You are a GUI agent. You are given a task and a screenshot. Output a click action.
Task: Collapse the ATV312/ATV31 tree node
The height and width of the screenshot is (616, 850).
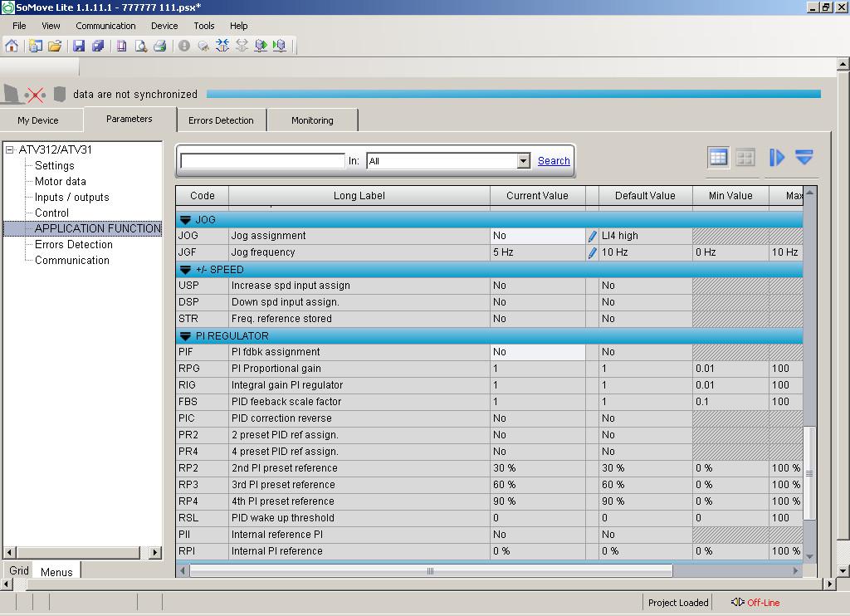10,149
